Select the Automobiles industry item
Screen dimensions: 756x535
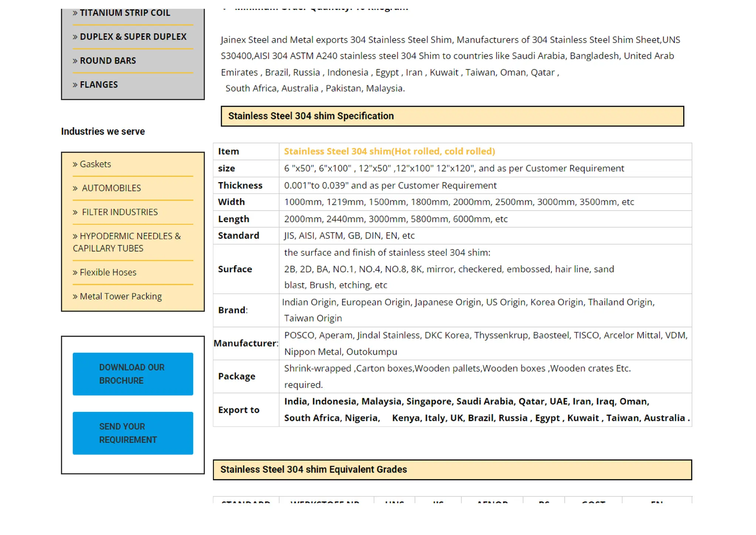[111, 188]
